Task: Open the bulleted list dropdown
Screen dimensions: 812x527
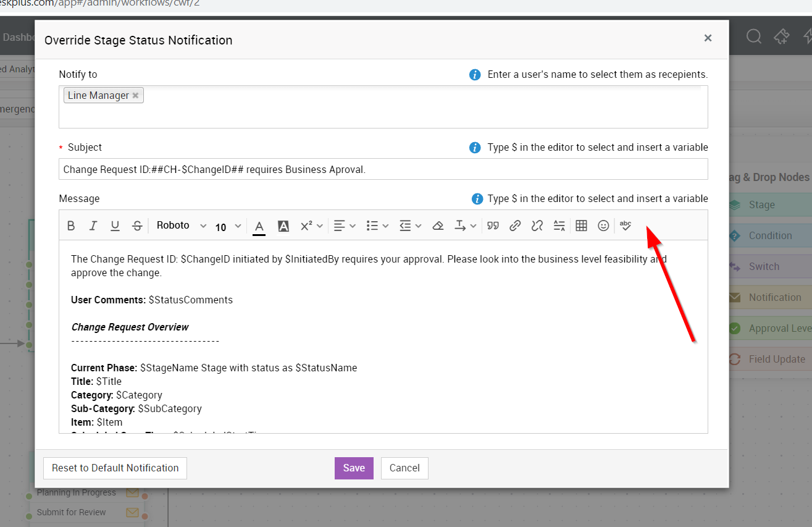Action: 377,226
